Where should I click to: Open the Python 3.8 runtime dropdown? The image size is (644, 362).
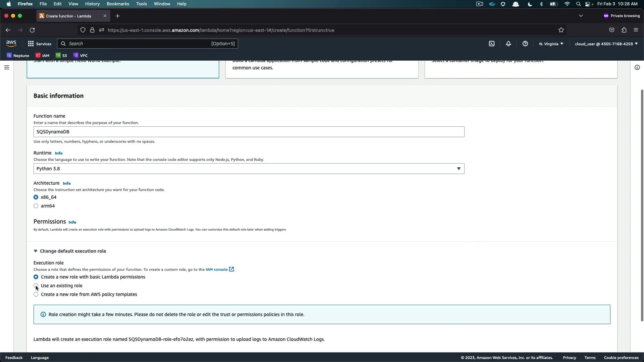click(249, 169)
